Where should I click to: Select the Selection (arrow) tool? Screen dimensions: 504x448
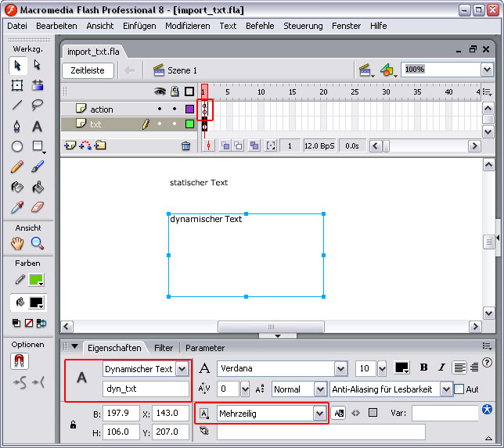(17, 66)
